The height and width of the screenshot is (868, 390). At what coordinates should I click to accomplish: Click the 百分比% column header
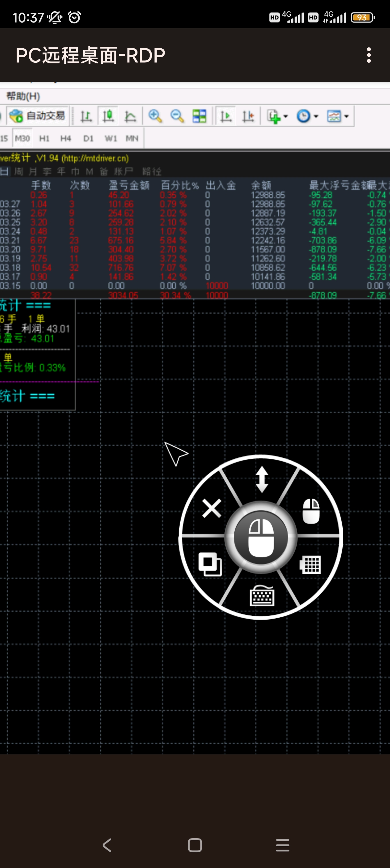coord(180,185)
